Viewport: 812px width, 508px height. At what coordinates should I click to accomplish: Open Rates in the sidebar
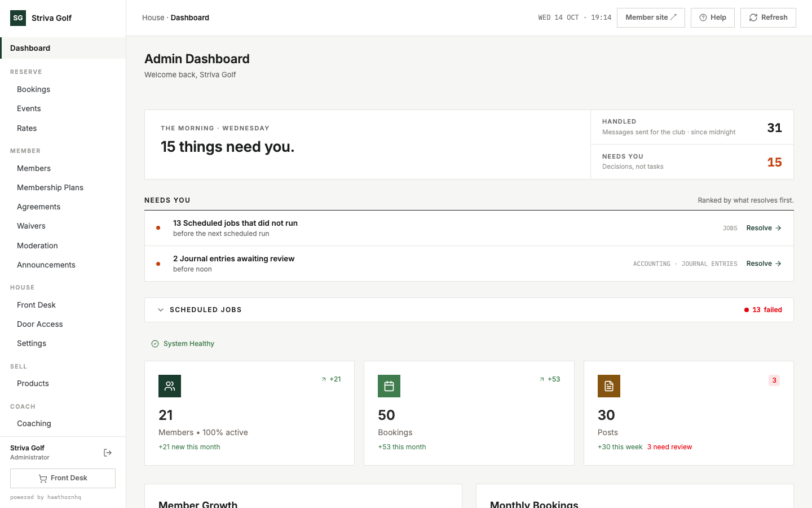(63, 128)
